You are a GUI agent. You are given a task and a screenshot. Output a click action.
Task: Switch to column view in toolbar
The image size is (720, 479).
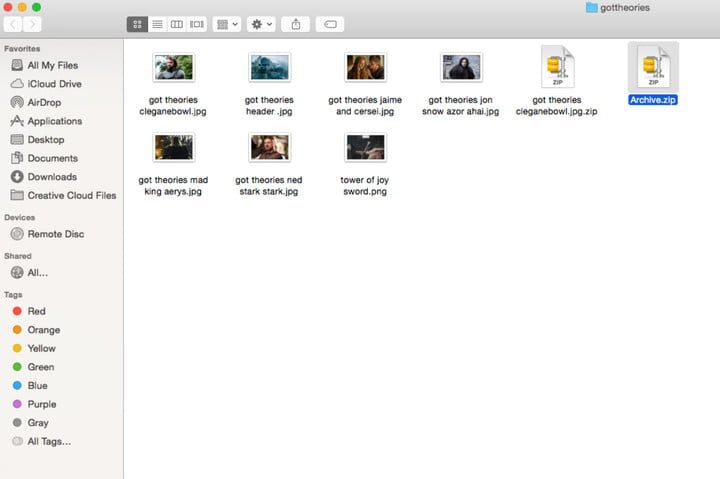pyautogui.click(x=177, y=24)
